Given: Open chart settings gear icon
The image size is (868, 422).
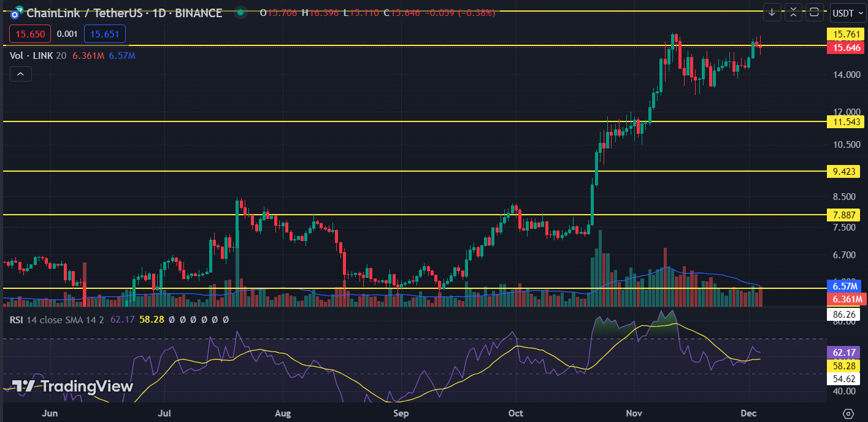Looking at the screenshot, I should pos(848,413).
